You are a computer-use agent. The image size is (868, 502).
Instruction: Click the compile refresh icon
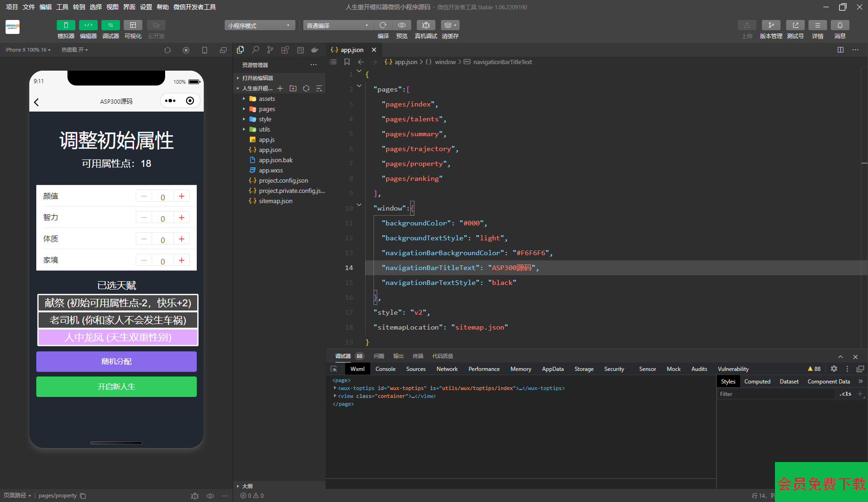(x=383, y=26)
